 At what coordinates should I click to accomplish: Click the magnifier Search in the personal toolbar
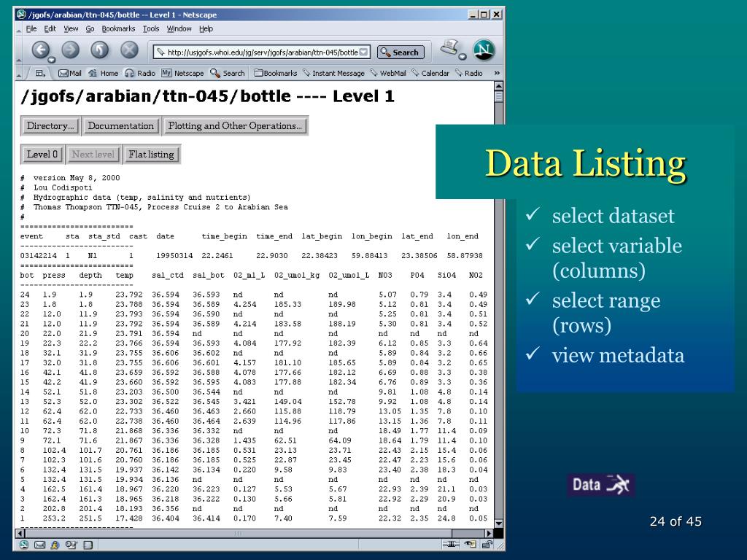(228, 73)
